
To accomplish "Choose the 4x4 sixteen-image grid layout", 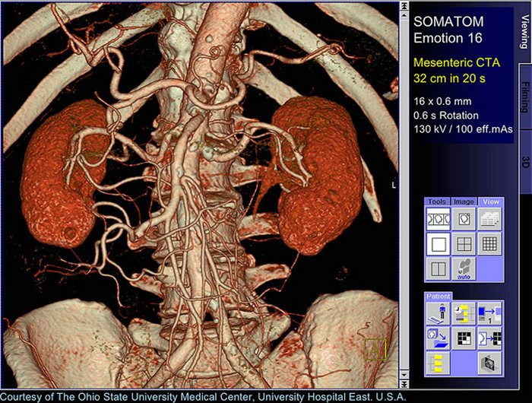I will (x=489, y=244).
